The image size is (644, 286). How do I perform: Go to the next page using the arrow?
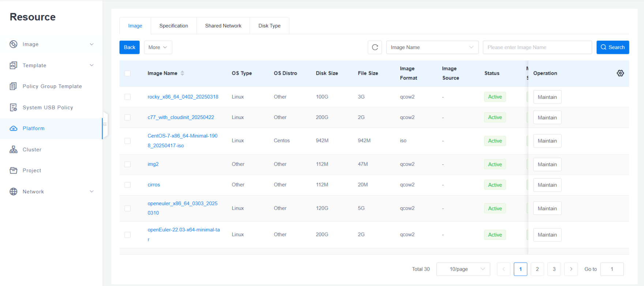pos(571,269)
